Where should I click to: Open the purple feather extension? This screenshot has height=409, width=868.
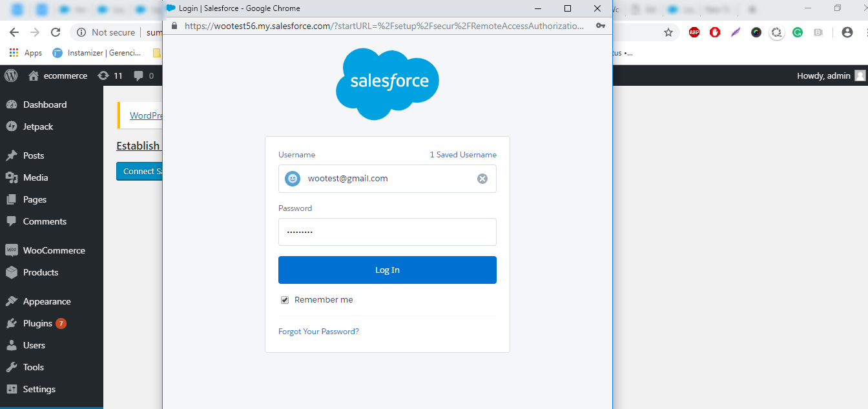[x=736, y=32]
